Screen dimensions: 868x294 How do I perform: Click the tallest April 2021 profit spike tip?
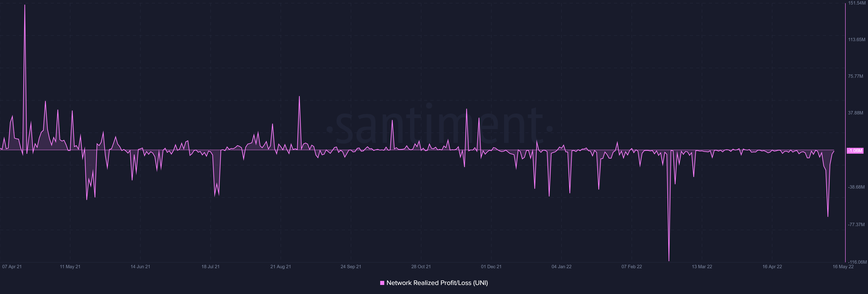25,5
